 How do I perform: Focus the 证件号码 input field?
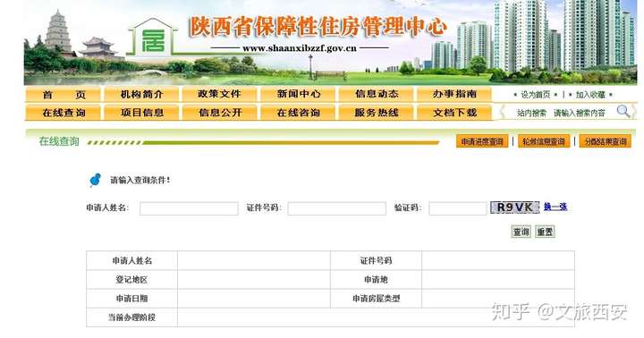point(337,208)
